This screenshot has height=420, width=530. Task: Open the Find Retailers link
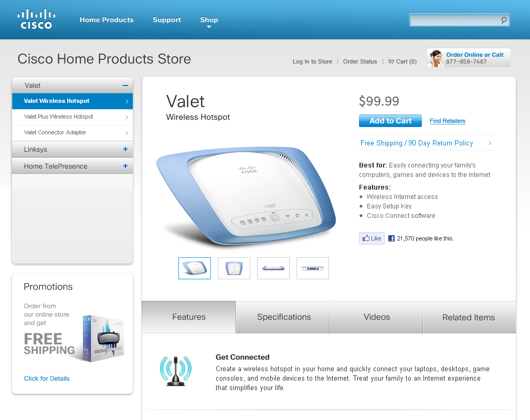pos(447,121)
